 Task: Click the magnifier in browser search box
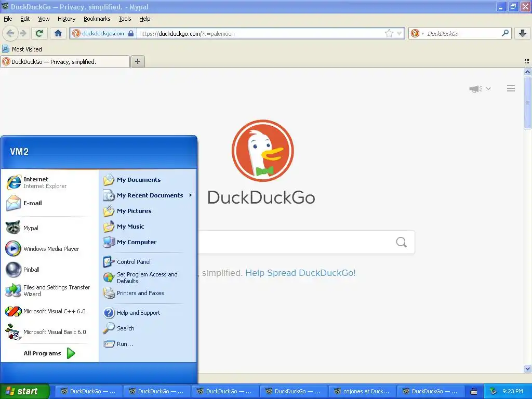[x=505, y=33]
